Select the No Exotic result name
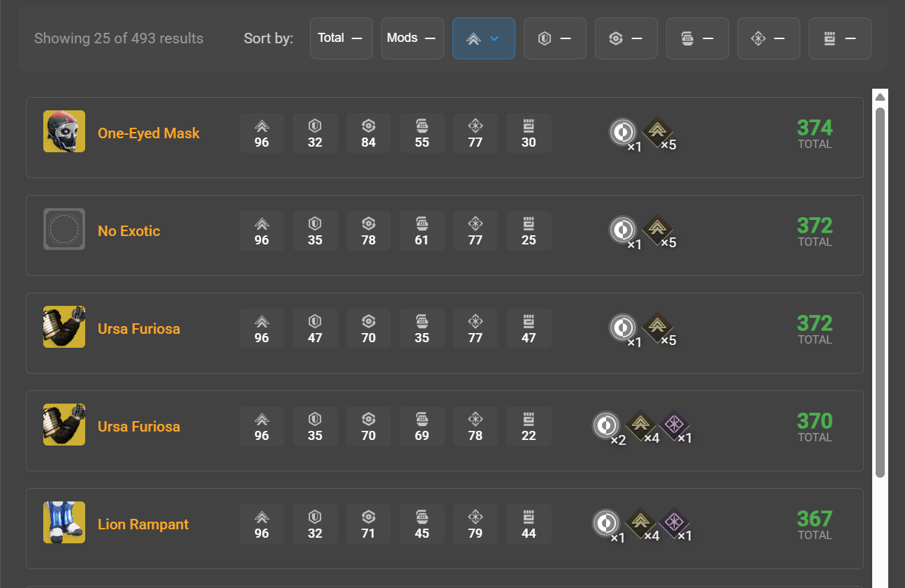 coord(129,231)
